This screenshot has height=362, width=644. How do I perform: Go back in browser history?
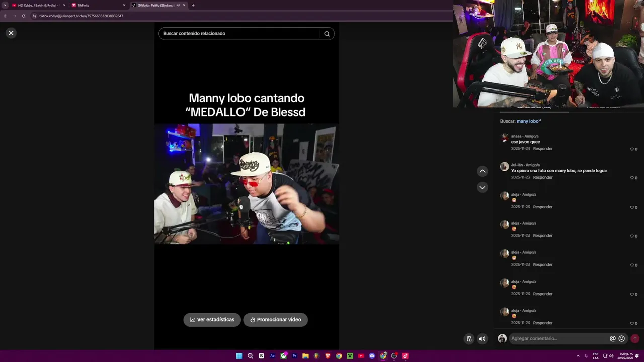coord(6,16)
